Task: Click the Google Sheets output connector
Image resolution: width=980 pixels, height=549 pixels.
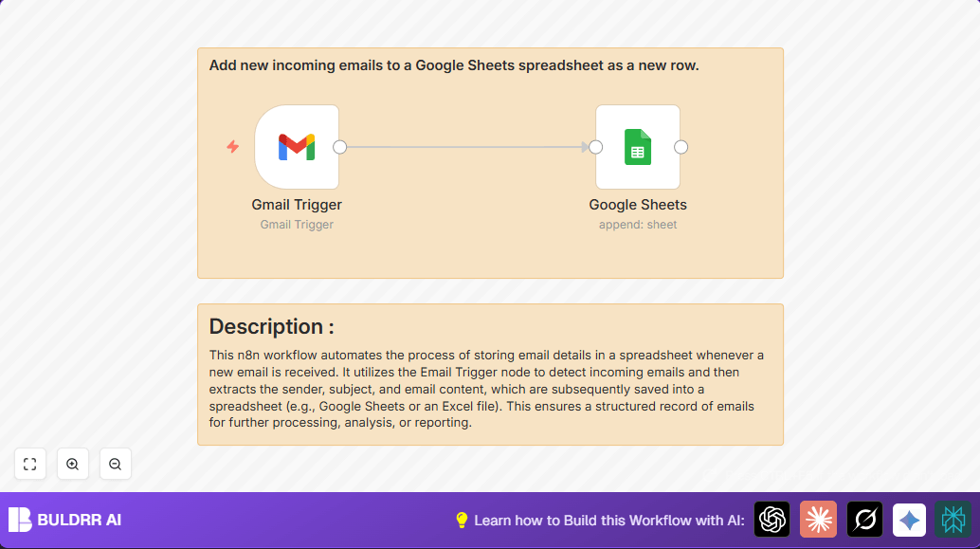Action: coord(681,147)
